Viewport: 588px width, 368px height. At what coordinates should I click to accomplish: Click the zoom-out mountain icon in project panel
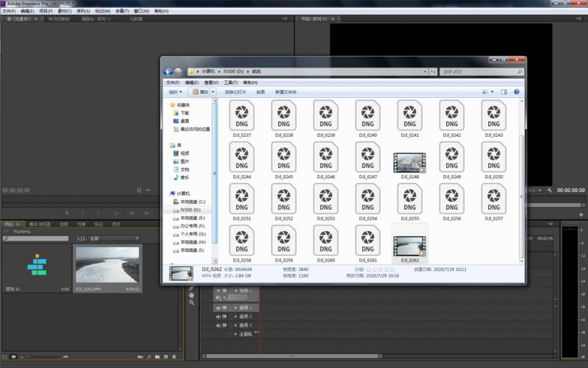coord(22,357)
